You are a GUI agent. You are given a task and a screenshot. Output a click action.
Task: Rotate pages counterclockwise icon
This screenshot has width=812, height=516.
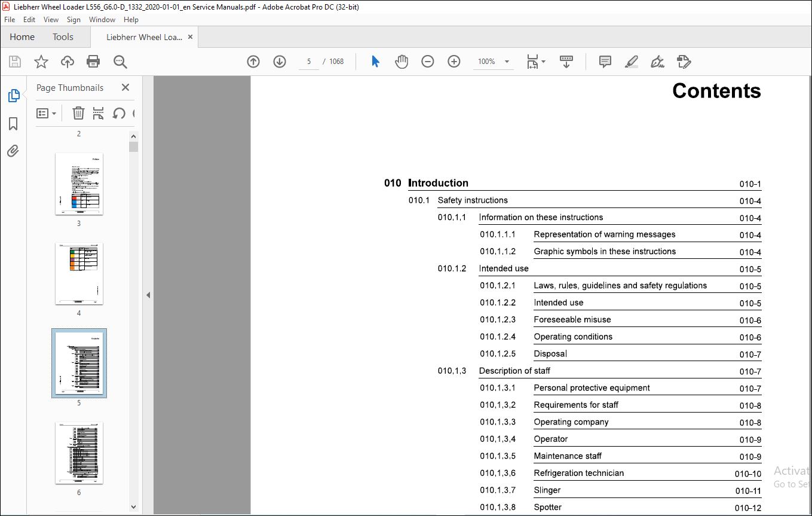point(119,113)
